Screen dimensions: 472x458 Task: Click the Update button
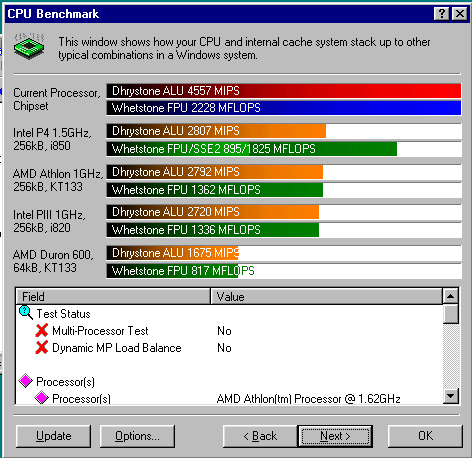53,436
